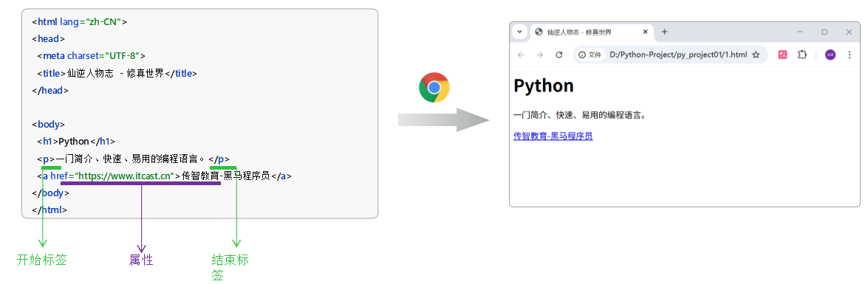
Task: Click the Chrome logo icon
Action: point(434,87)
